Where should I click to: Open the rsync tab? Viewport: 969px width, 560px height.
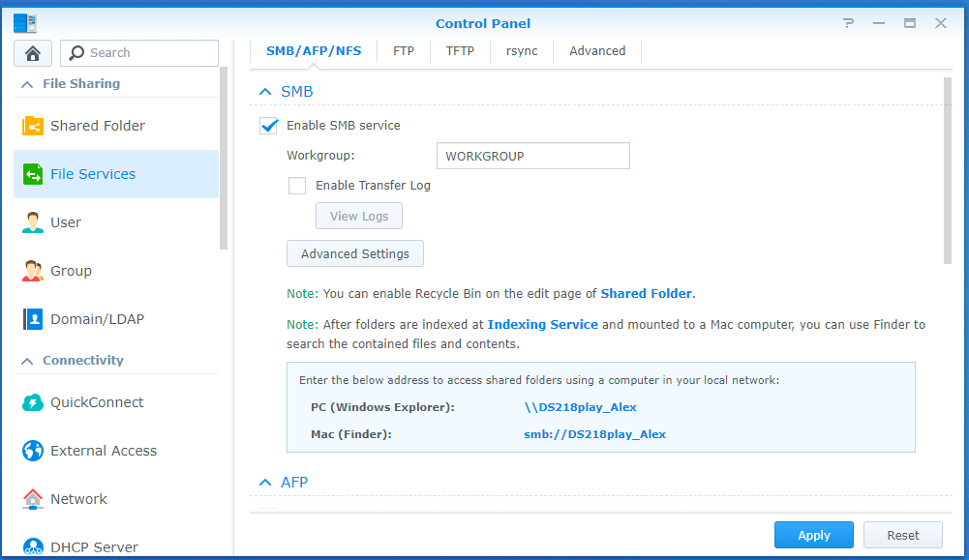coord(522,51)
